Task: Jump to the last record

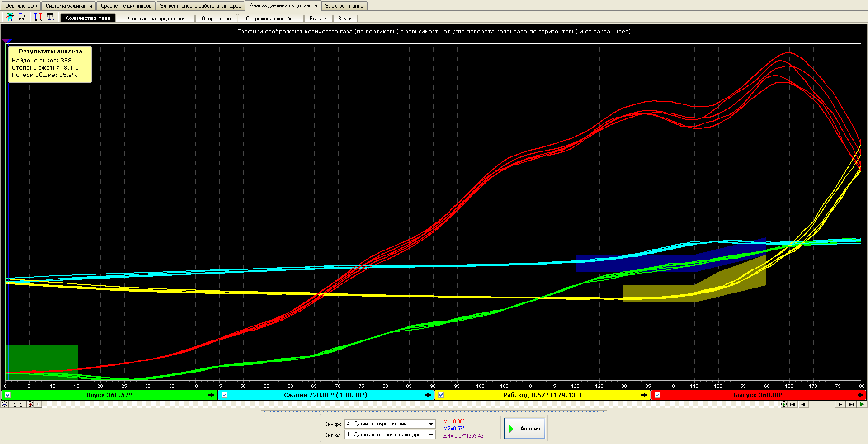Action: click(x=851, y=404)
